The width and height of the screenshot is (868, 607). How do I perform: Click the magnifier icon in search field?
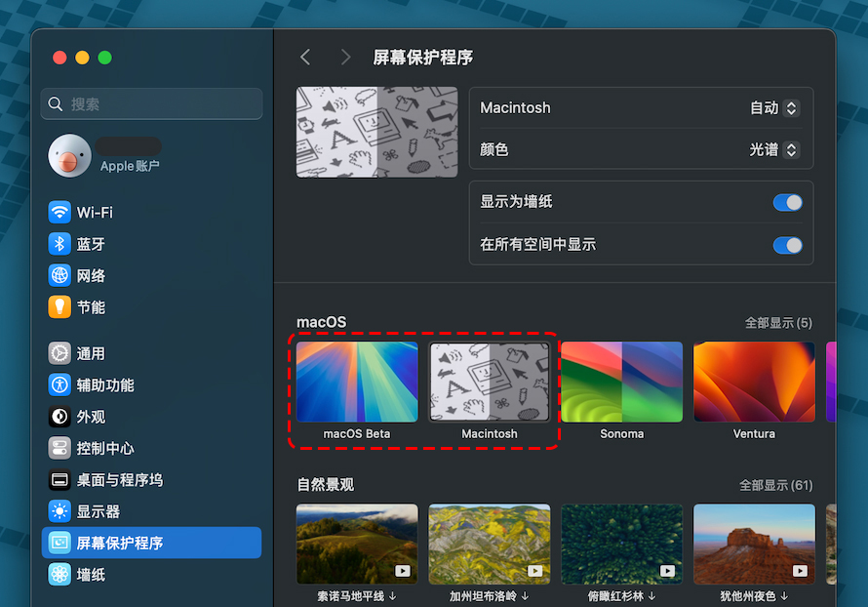(56, 103)
